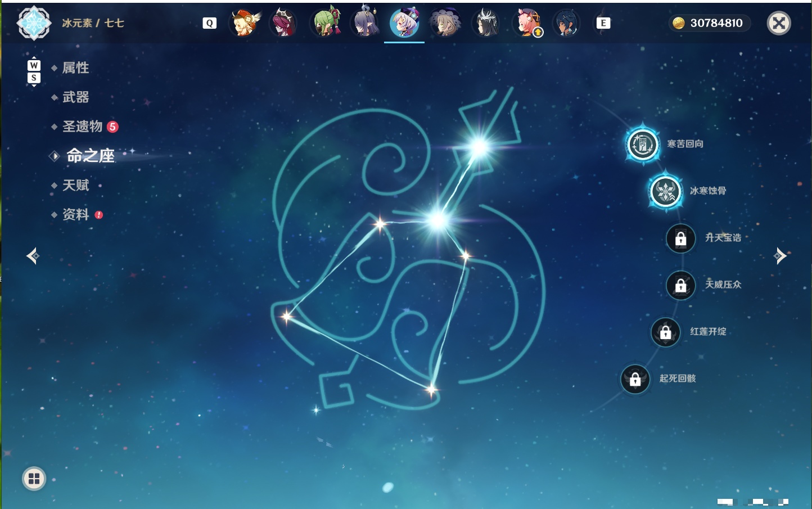The height and width of the screenshot is (509, 812).
Task: Select Qiqi's highlighted avatar
Action: (404, 22)
